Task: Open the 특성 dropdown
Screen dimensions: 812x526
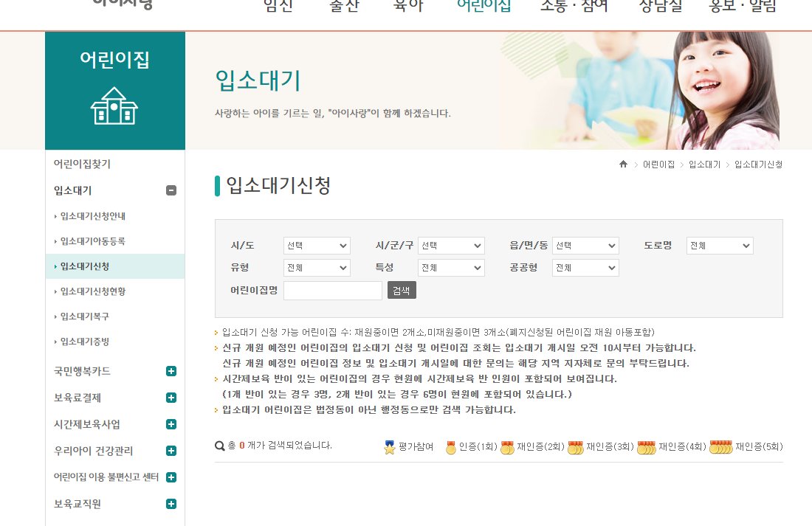Action: pyautogui.click(x=451, y=268)
